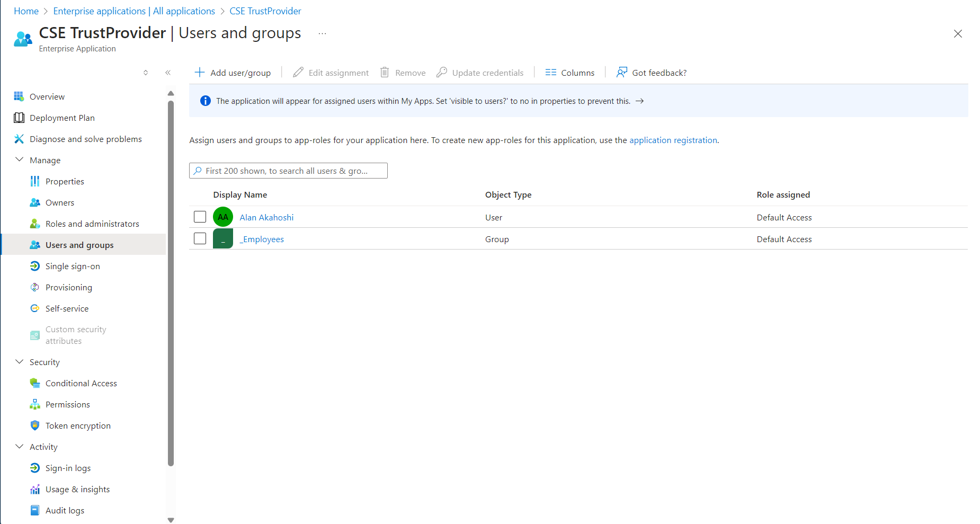Image resolution: width=980 pixels, height=524 pixels.
Task: Click the Got feedback person icon
Action: point(622,73)
